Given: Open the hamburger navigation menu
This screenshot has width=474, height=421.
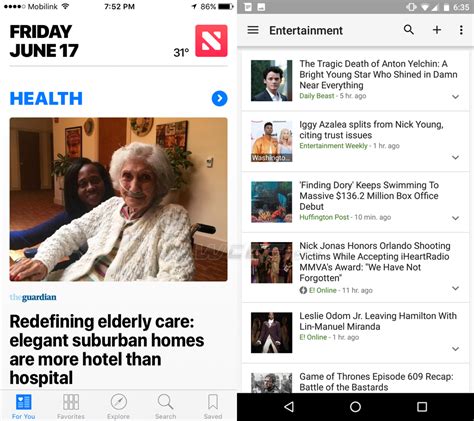Looking at the screenshot, I should 253,30.
